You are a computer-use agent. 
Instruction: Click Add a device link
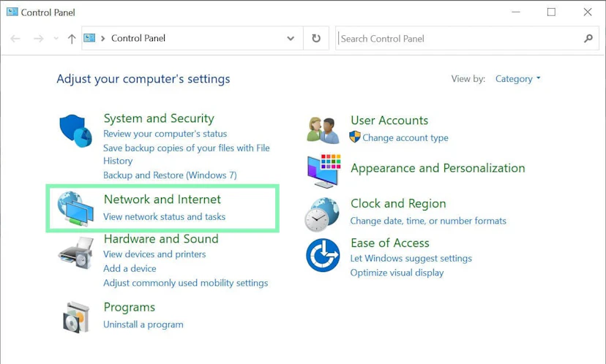130,268
